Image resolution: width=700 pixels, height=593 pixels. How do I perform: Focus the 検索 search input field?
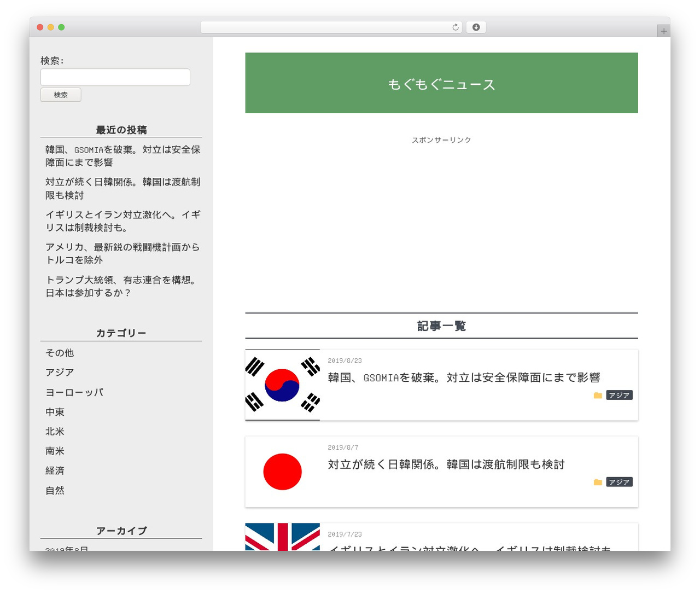[x=115, y=77]
